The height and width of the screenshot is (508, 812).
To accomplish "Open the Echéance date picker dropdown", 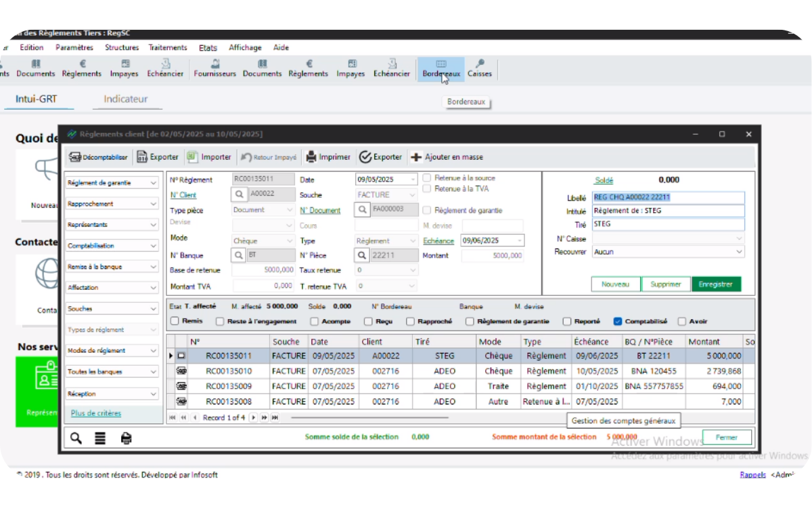I will [x=519, y=240].
